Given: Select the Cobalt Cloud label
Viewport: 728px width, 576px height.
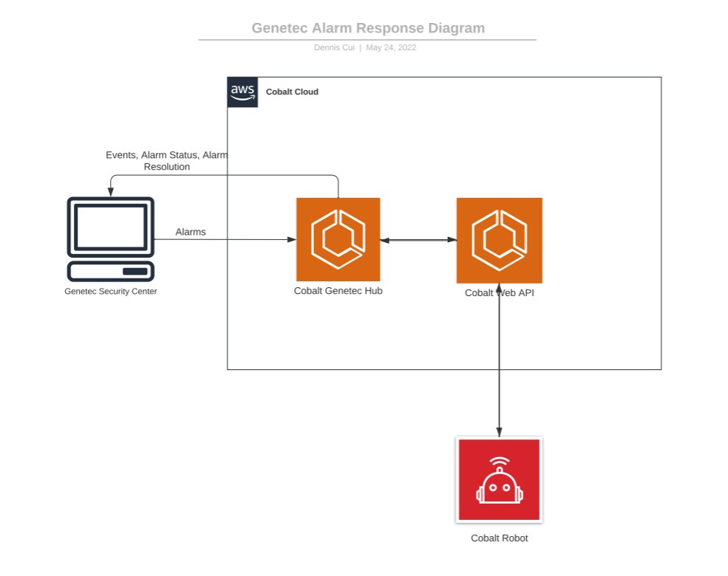Looking at the screenshot, I should 292,92.
